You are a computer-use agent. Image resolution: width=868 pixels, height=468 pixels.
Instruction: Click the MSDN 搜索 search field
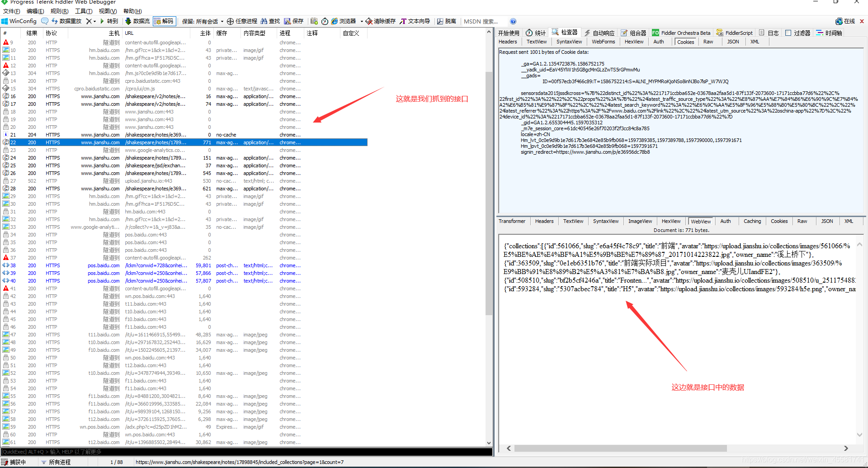point(484,21)
